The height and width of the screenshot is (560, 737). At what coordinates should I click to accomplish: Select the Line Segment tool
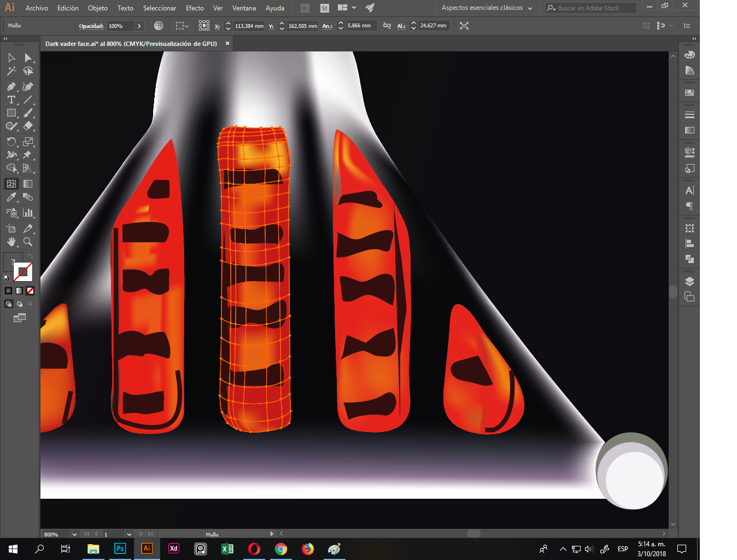pos(28,100)
